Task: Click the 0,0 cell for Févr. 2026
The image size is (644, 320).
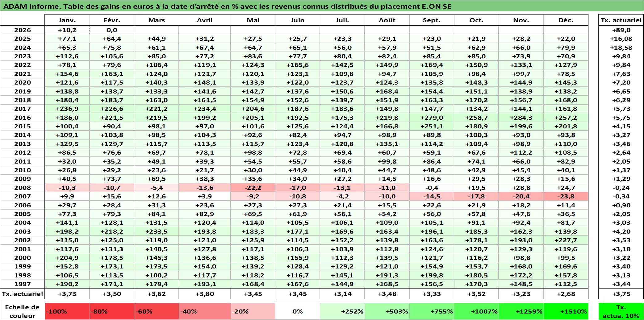Action: (x=112, y=30)
